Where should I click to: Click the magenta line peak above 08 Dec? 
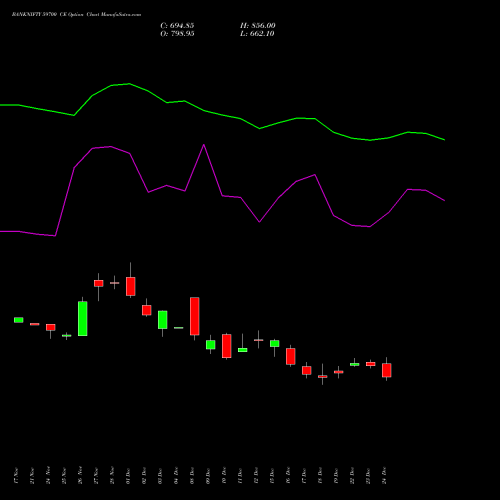[204, 145]
